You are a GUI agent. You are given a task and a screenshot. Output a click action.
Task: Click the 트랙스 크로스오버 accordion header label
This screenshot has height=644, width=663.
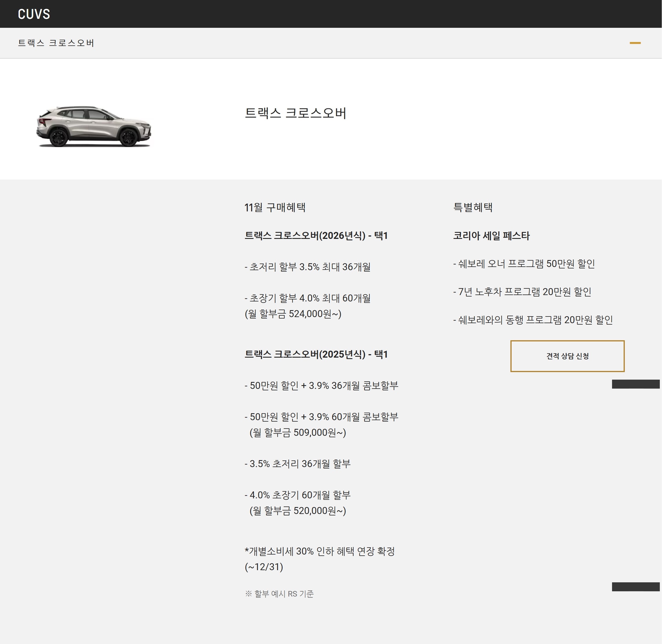(x=56, y=43)
